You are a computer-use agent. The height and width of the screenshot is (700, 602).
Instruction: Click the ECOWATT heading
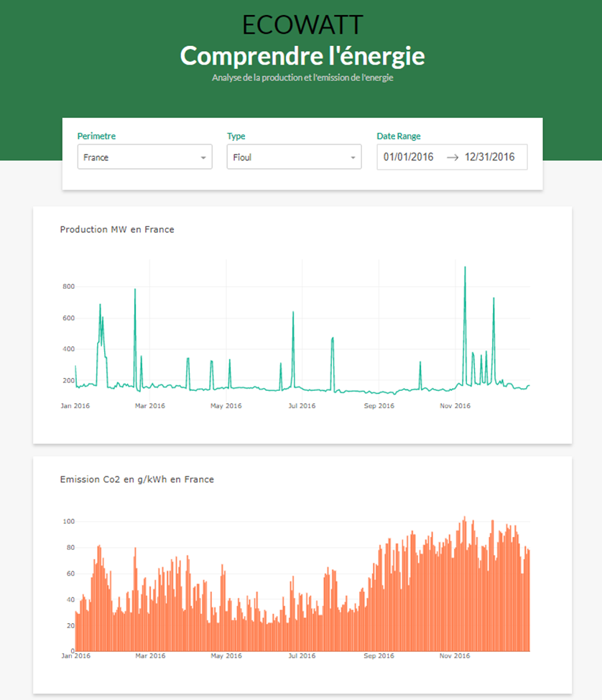301,24
